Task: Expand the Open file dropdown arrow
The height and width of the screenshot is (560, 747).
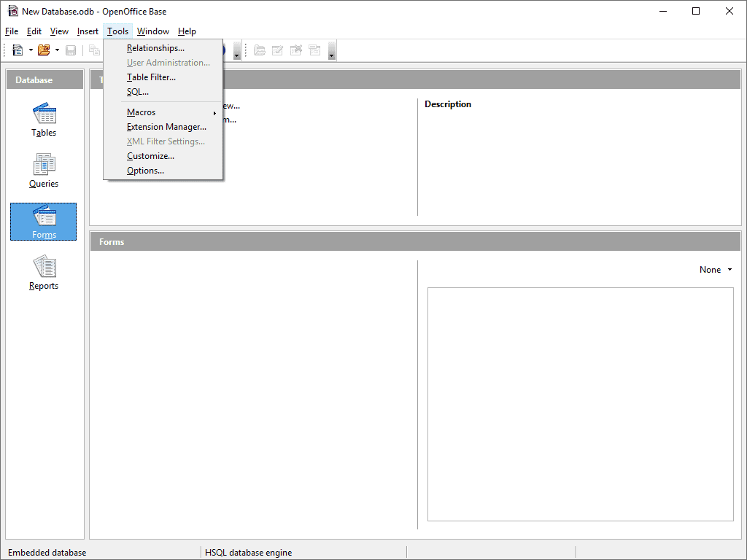Action: pyautogui.click(x=57, y=50)
